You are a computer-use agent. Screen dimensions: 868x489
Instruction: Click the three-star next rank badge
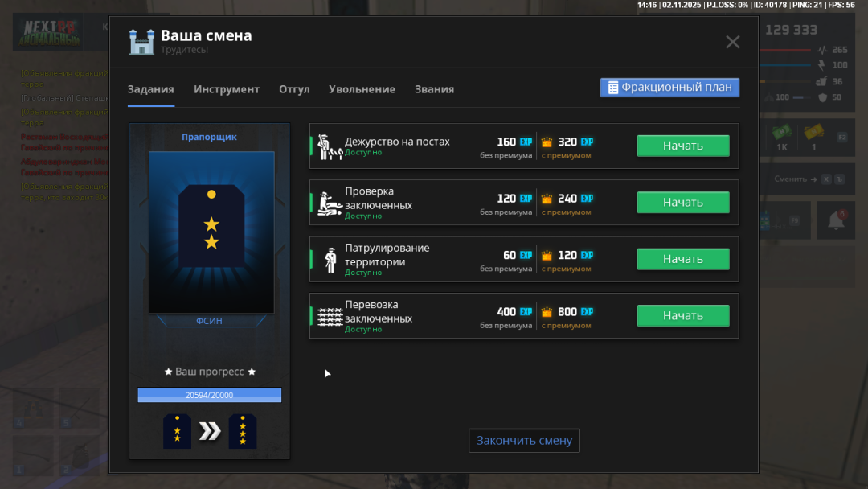243,431
